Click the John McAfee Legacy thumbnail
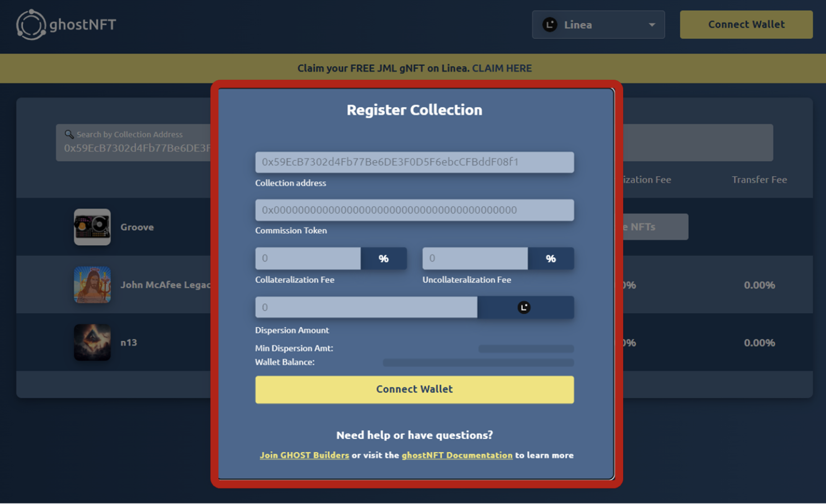The width and height of the screenshot is (826, 504). click(x=92, y=285)
